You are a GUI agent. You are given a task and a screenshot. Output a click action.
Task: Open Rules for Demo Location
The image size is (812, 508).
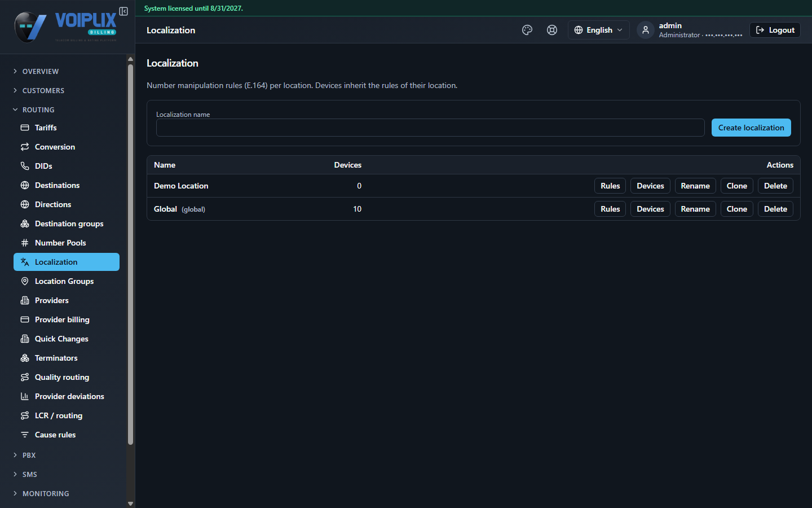click(610, 186)
